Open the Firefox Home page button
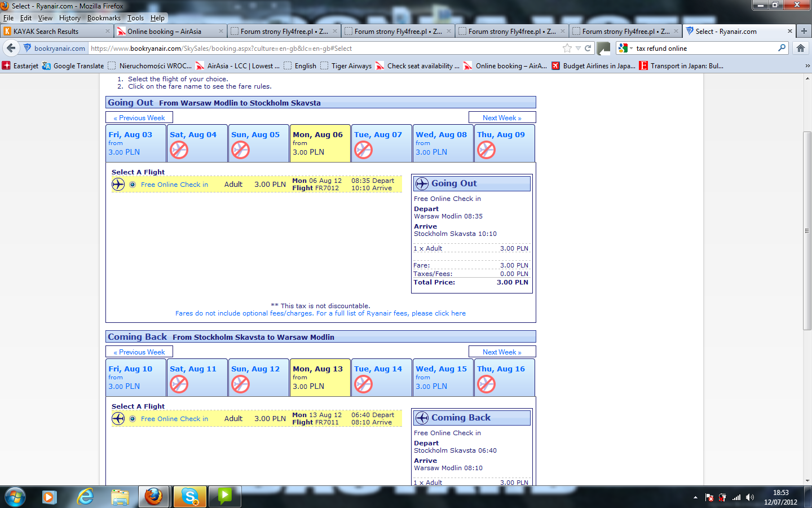812x508 pixels. [x=801, y=49]
